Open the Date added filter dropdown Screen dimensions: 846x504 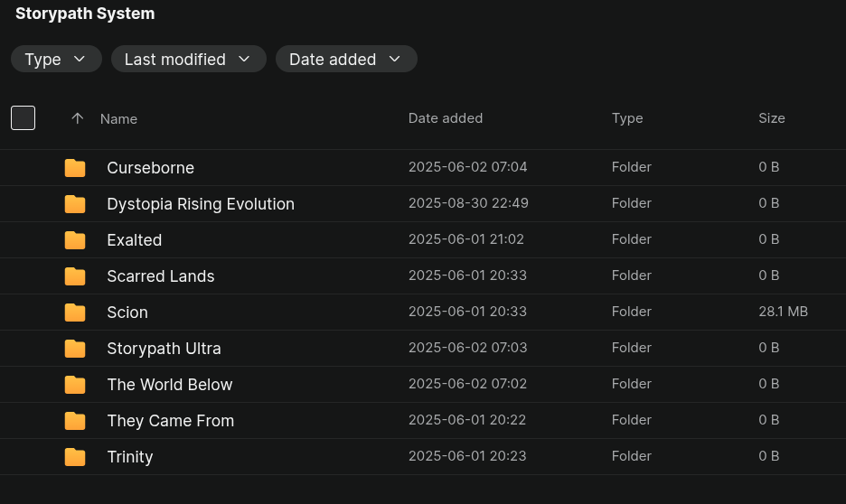coord(346,59)
